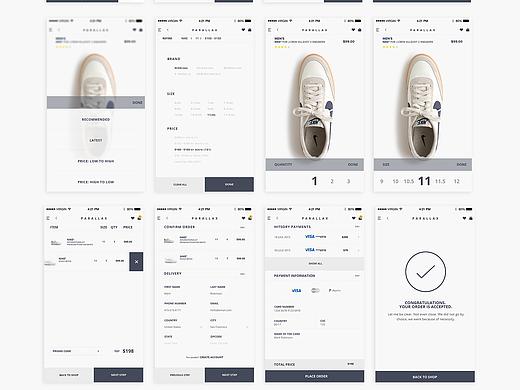Click Create Account link in Delivery form
The height and width of the screenshot is (390, 520).
(211, 357)
